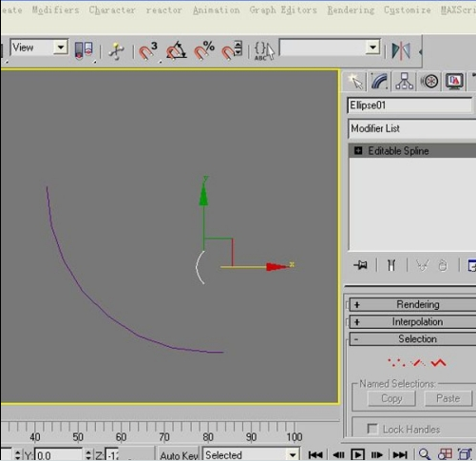Toggle the Angle Snap icon
476x461 pixels.
coord(177,50)
